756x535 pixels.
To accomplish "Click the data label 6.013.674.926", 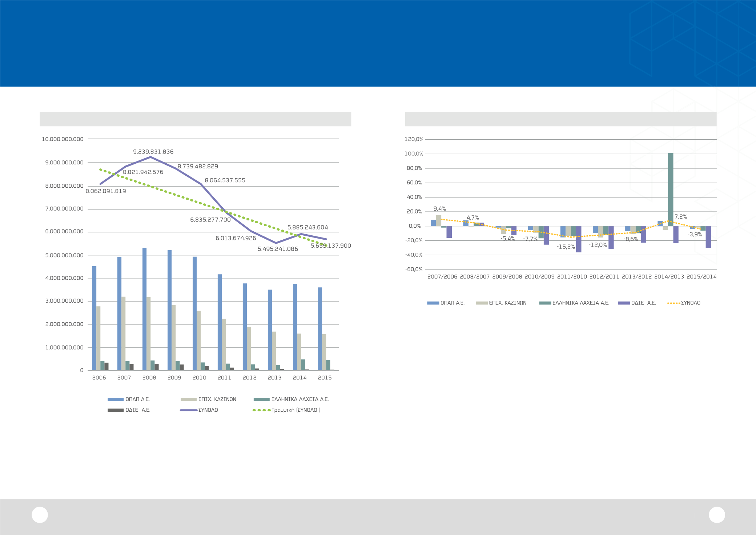I will coord(236,238).
